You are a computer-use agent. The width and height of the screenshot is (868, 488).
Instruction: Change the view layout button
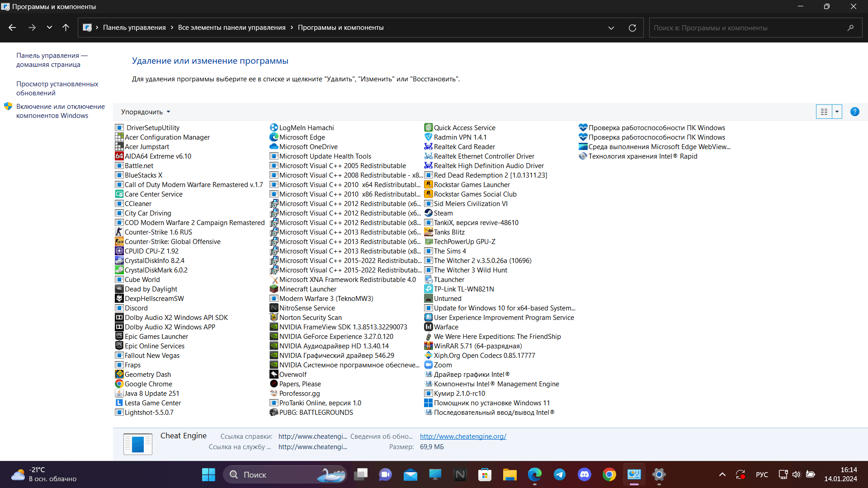pyautogui.click(x=824, y=112)
